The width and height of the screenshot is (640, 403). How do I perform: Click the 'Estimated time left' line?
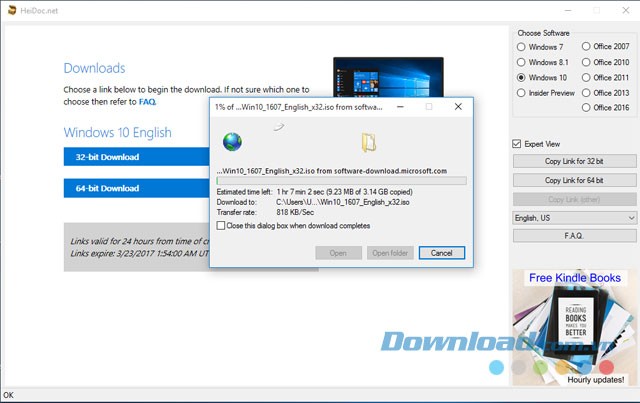point(314,192)
